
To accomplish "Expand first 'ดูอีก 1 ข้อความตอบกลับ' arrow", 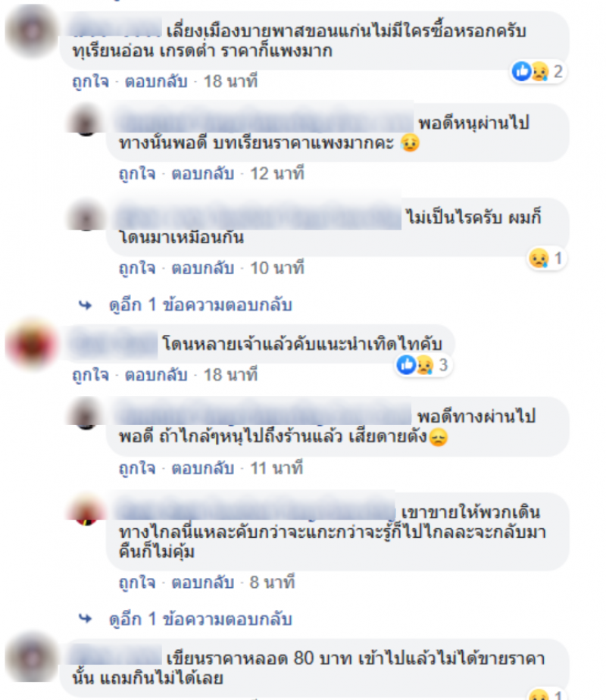I will click(86, 305).
